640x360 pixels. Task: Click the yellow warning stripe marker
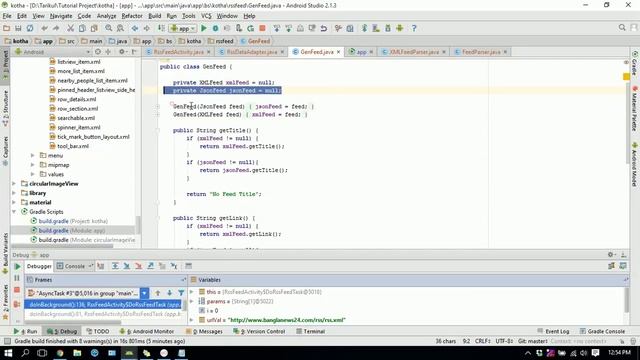(x=627, y=76)
